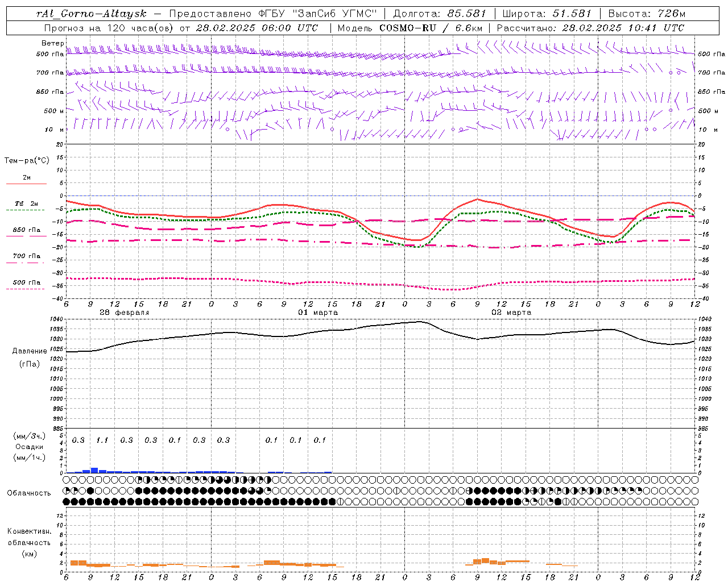The height and width of the screenshot is (582, 728).
Task: Click the Ветер wind panel label
Action: [x=52, y=43]
